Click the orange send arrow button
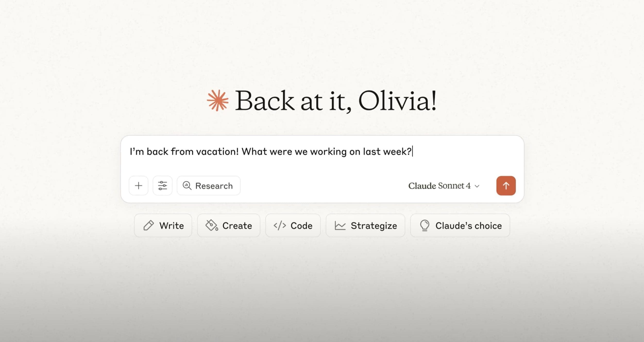This screenshot has height=342, width=644. click(506, 185)
